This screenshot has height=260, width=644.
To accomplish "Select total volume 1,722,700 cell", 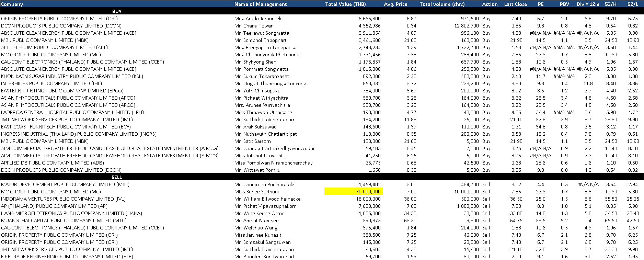I will 468,47.
